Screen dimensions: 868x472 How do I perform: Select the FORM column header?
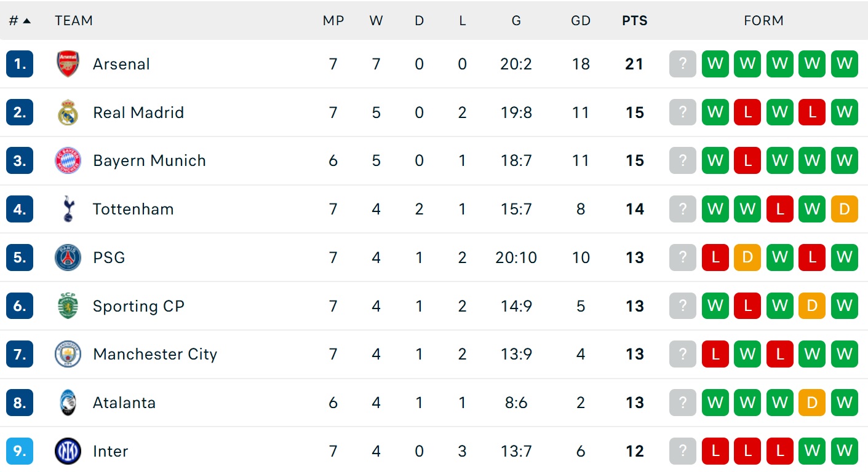(763, 21)
